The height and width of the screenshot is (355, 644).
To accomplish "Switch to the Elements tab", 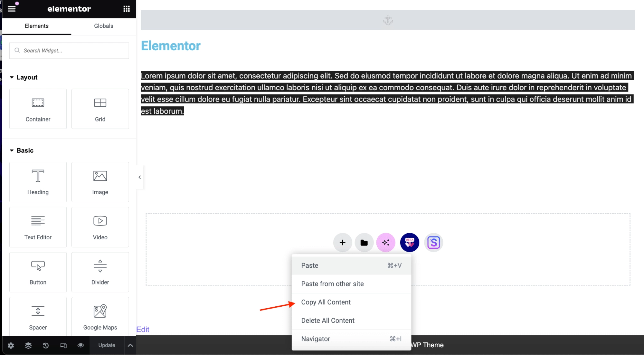I will click(37, 26).
